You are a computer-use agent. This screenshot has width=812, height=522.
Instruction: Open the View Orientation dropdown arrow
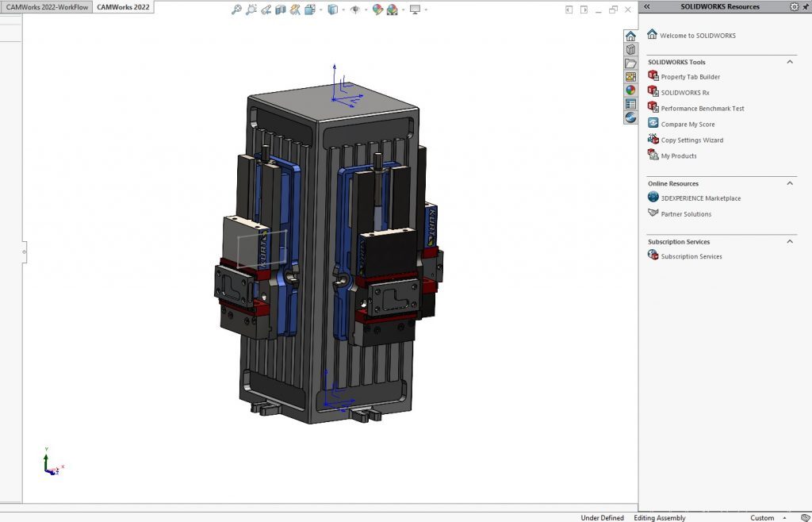[343, 10]
